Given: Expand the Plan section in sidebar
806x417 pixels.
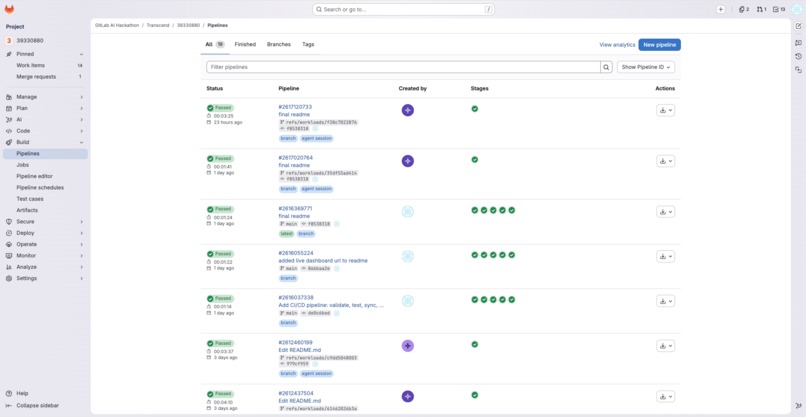Looking at the screenshot, I should (45, 108).
